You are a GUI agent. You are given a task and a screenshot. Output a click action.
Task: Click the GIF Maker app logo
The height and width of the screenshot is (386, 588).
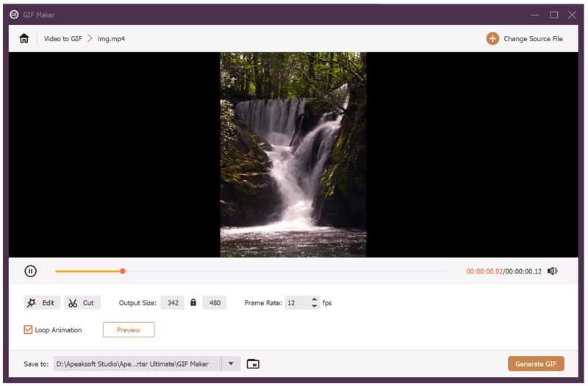pyautogui.click(x=14, y=15)
